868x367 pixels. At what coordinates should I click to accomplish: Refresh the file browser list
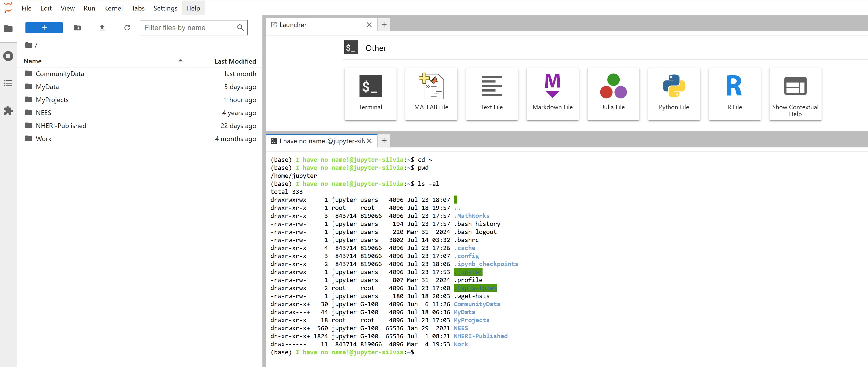tap(127, 28)
